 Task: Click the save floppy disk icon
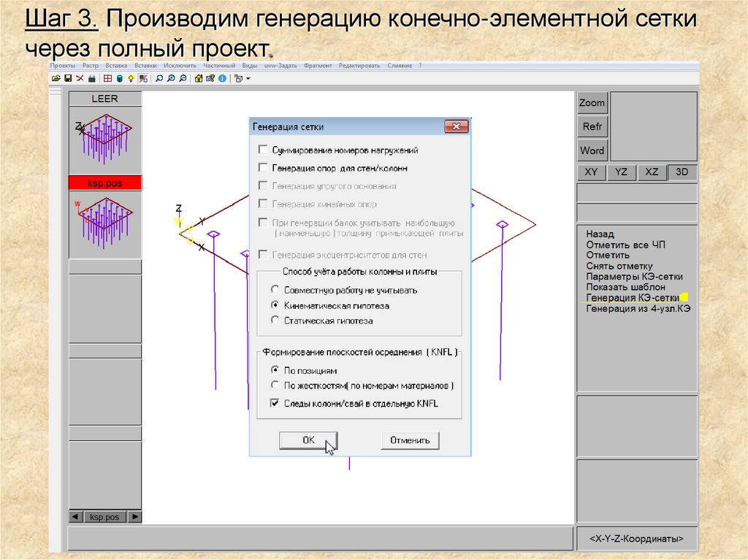tap(68, 78)
